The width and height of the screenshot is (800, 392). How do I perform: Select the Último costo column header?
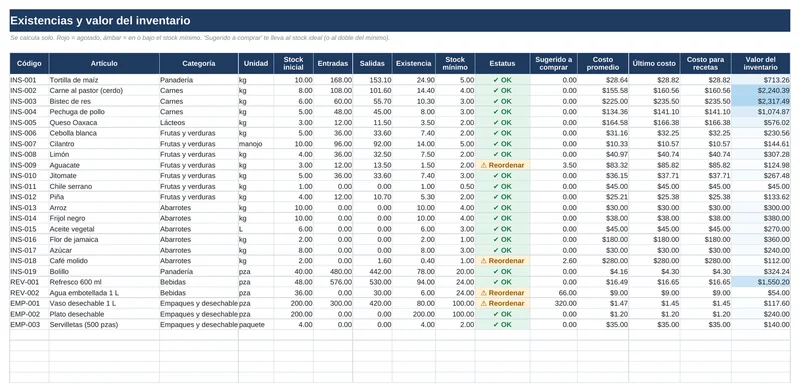tap(654, 64)
